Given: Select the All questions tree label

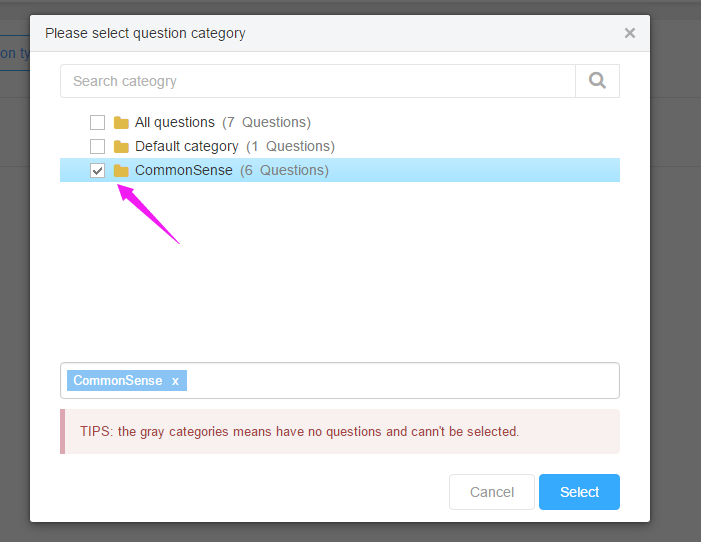Looking at the screenshot, I should pyautogui.click(x=175, y=123).
